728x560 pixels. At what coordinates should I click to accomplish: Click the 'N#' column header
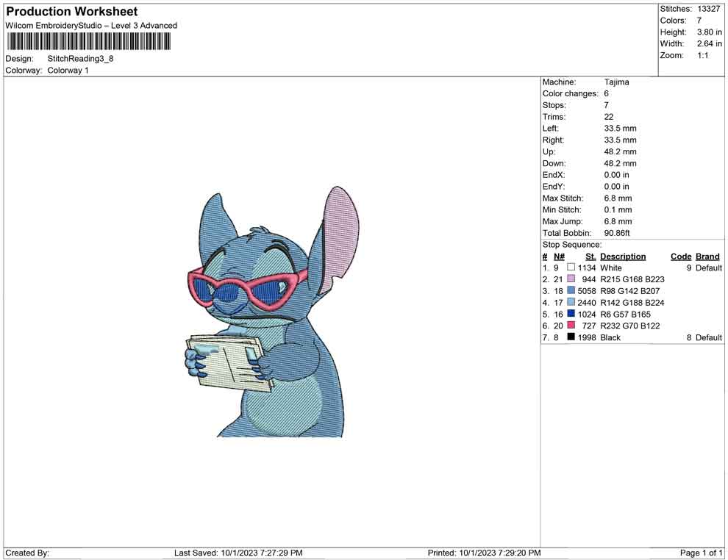559,256
